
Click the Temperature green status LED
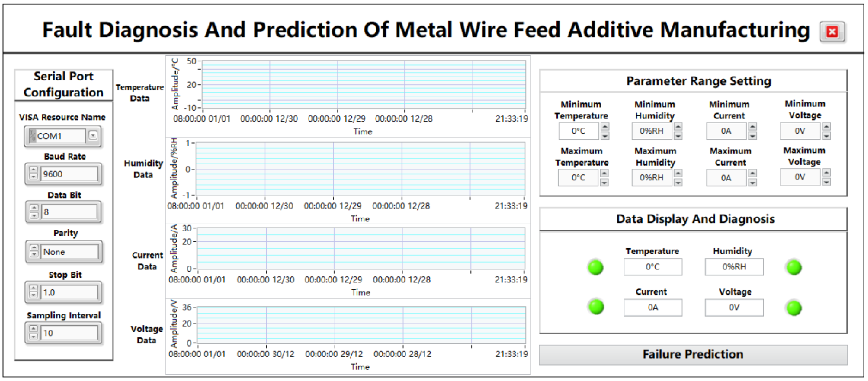595,268
